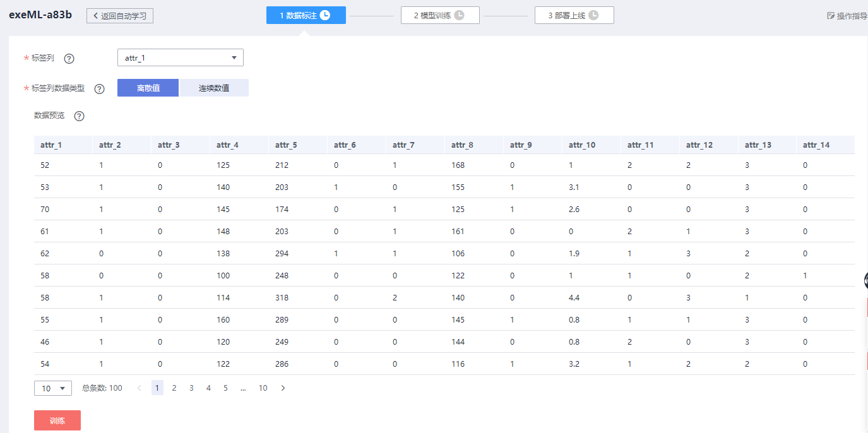The height and width of the screenshot is (433, 868).
Task: Go to page 2
Action: 174,388
